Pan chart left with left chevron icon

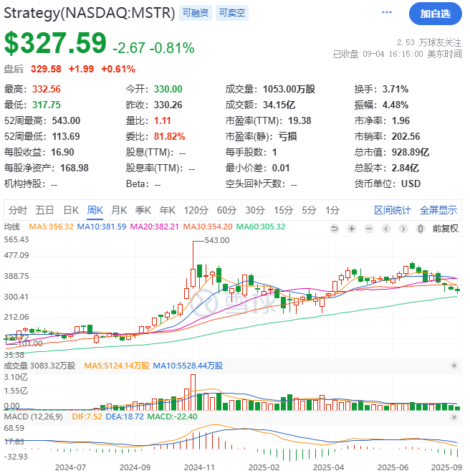point(386,228)
